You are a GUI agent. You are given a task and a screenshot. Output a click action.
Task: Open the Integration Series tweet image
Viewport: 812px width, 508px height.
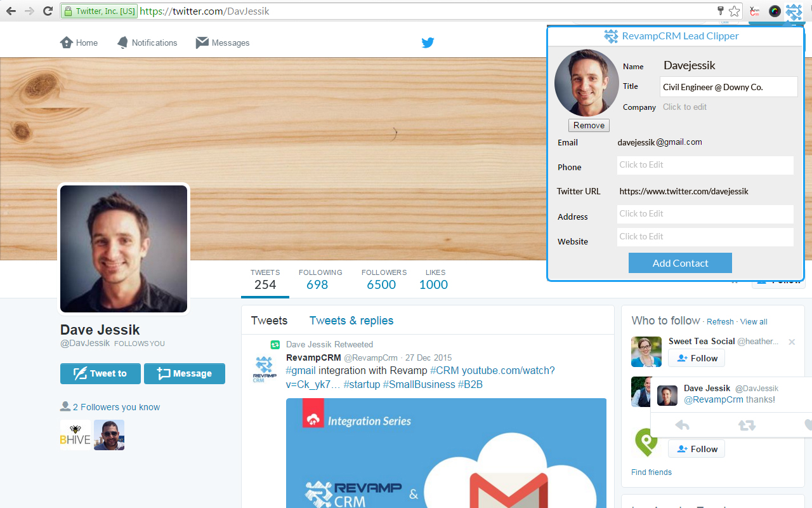(446, 453)
